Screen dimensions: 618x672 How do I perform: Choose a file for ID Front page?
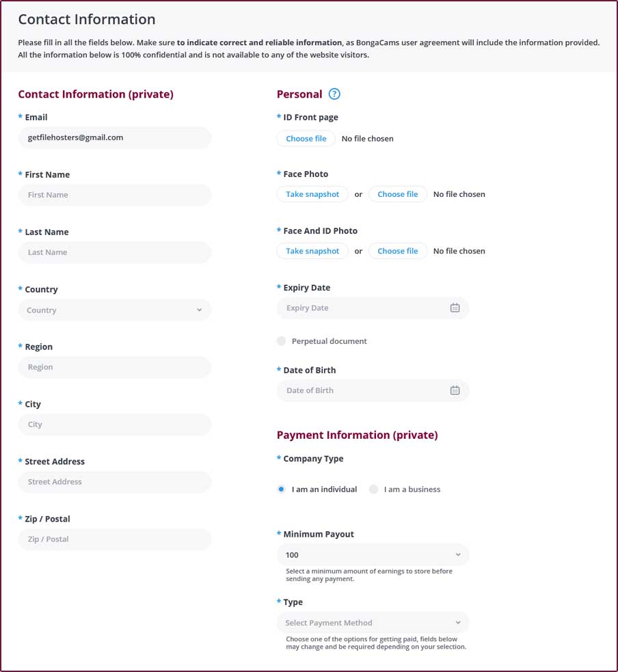click(306, 138)
